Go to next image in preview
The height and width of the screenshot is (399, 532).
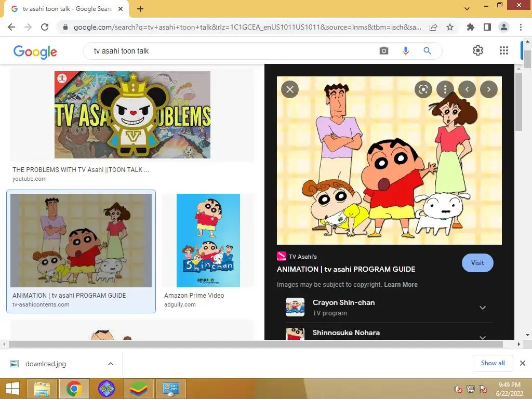tap(488, 89)
